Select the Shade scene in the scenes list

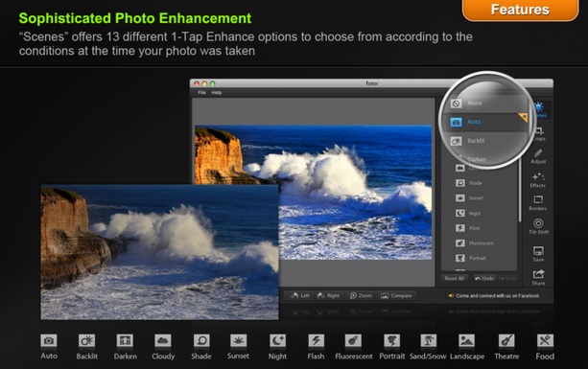click(x=480, y=183)
